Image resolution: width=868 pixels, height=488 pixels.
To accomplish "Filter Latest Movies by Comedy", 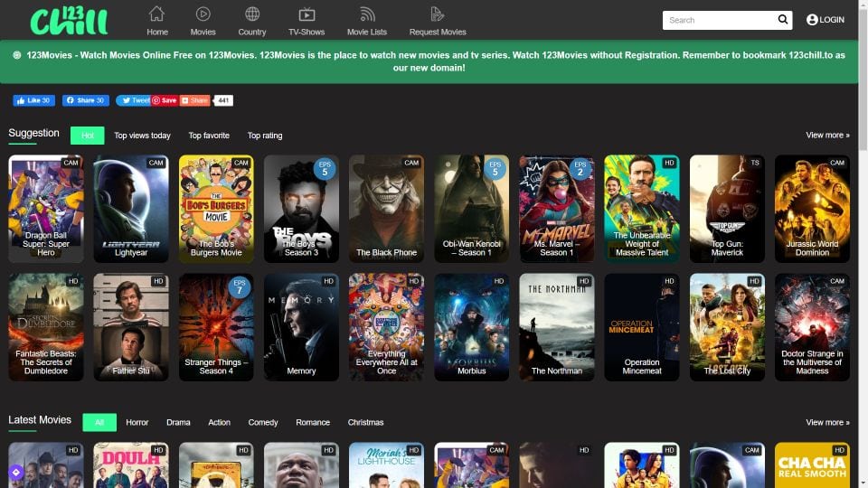I will (x=263, y=422).
